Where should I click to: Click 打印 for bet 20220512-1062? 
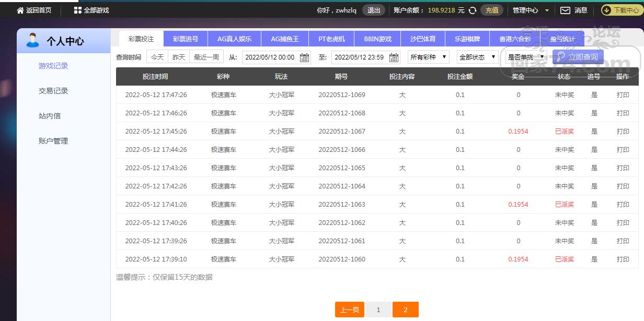coord(623,223)
